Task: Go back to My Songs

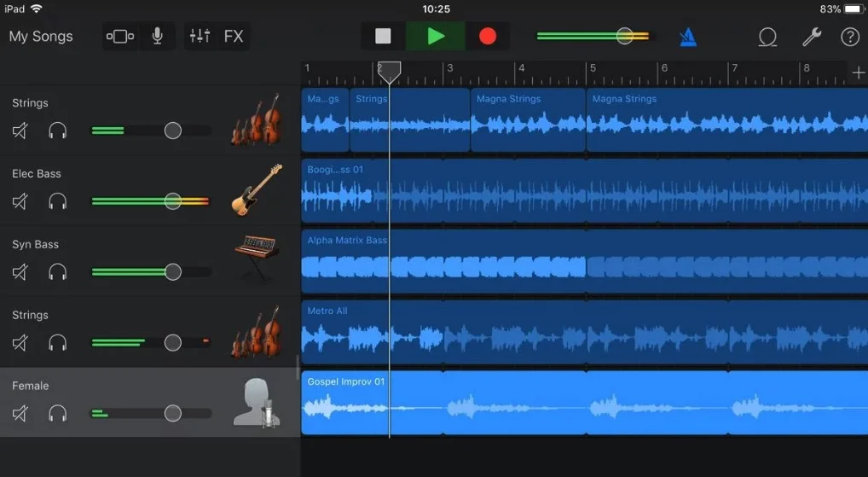Action: tap(41, 37)
